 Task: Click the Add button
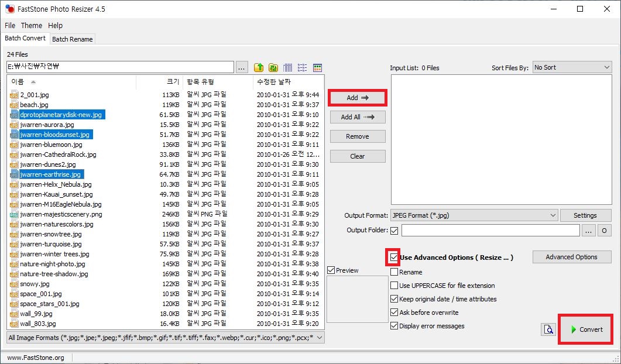[x=358, y=97]
